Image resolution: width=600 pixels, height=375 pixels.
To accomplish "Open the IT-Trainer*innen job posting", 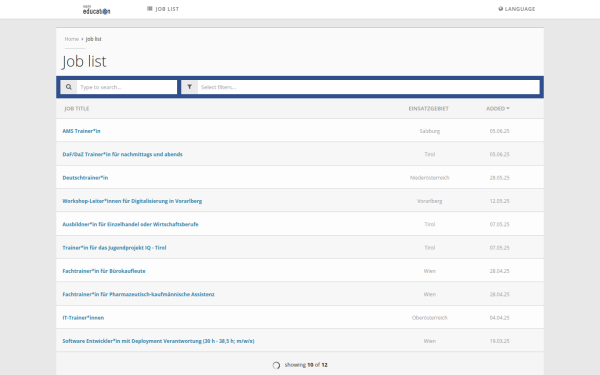I will [83, 318].
